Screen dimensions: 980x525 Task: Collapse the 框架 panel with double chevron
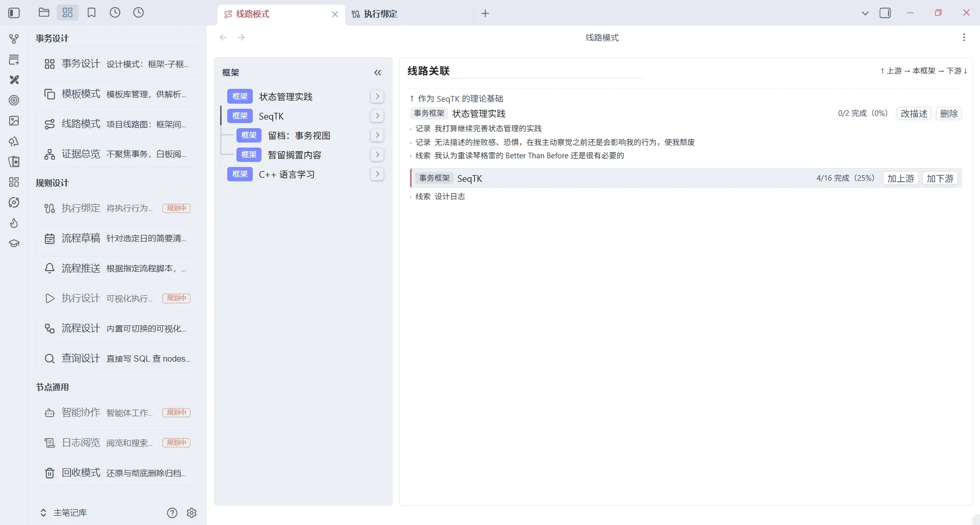[x=378, y=73]
